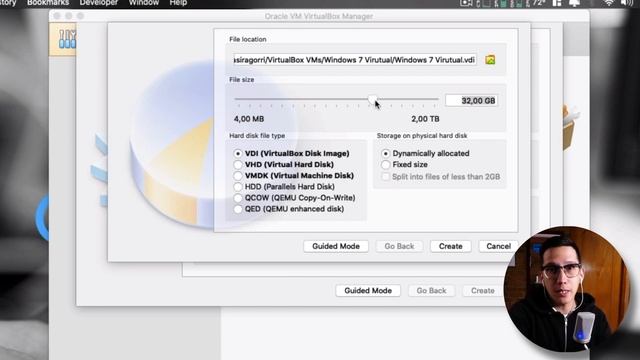The image size is (640, 360).
Task: Click the 2,00 TB maximum label
Action: coord(425,119)
